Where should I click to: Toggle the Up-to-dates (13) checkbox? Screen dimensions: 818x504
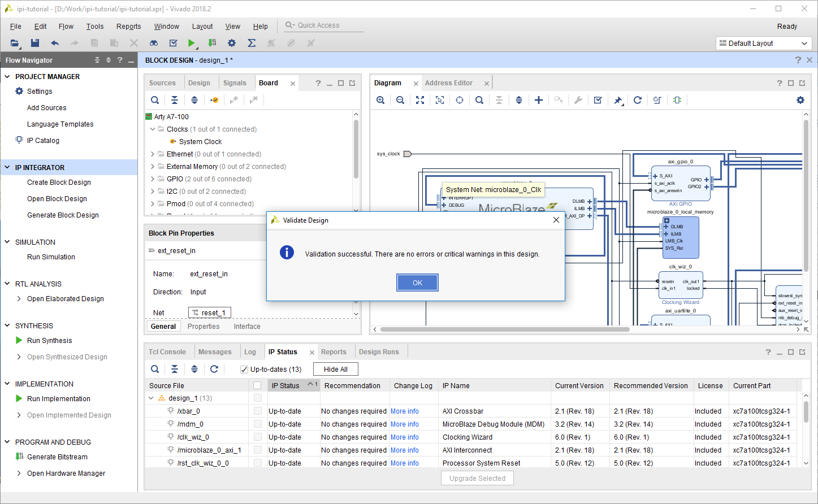pyautogui.click(x=244, y=370)
